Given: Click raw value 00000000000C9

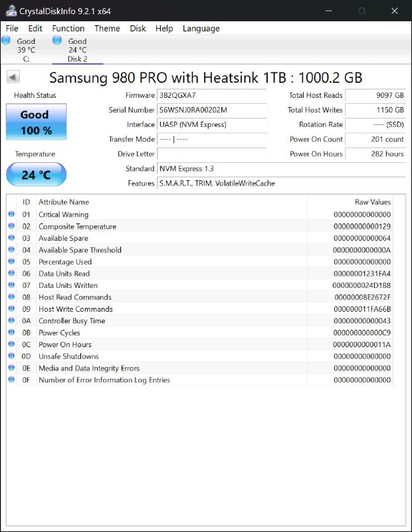Looking at the screenshot, I should [x=361, y=332].
